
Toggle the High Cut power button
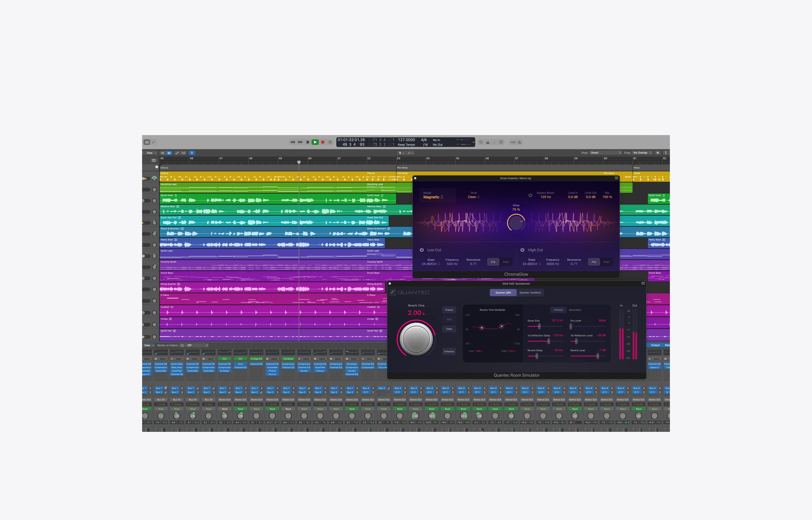(522, 250)
